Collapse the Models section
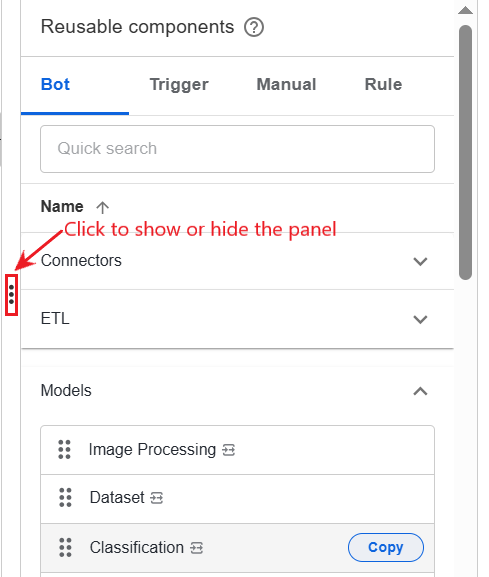Image resolution: width=489 pixels, height=577 pixels. [420, 391]
